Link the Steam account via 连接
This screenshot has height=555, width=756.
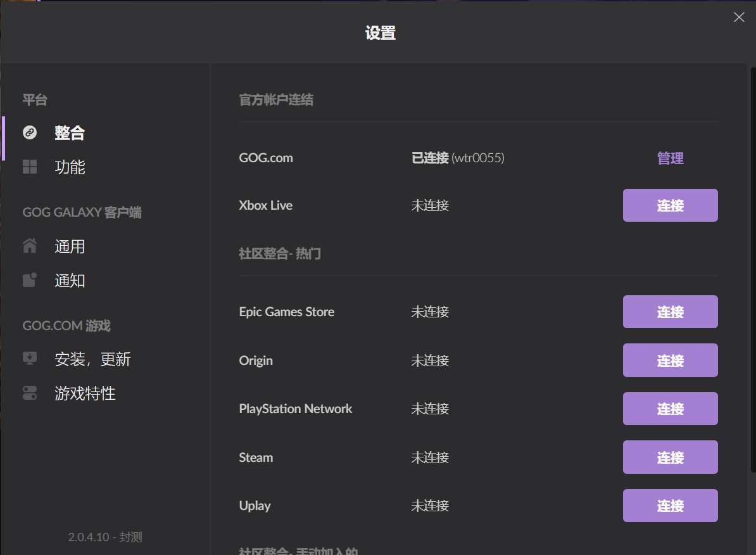pyautogui.click(x=670, y=457)
